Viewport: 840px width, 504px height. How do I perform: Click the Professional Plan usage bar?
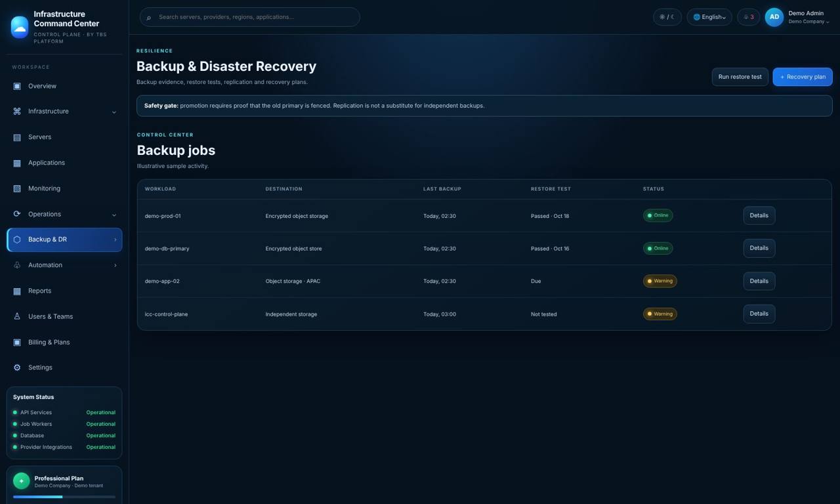click(64, 497)
